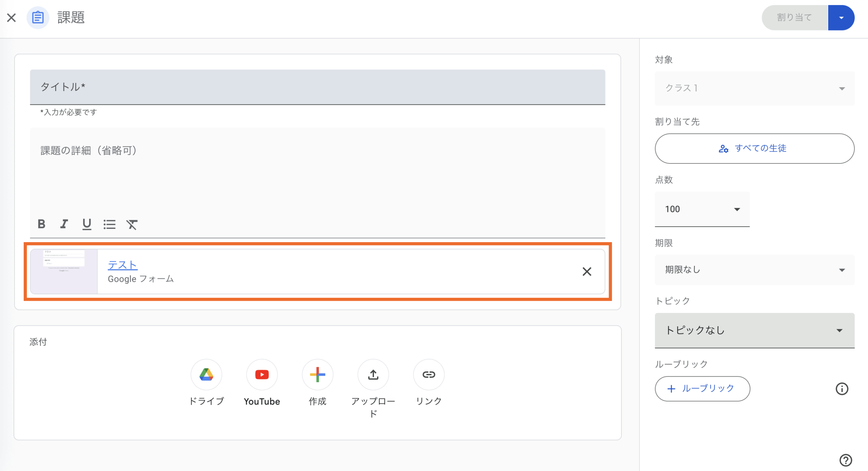Add a link attachment with リンク
The width and height of the screenshot is (868, 471).
[428, 374]
